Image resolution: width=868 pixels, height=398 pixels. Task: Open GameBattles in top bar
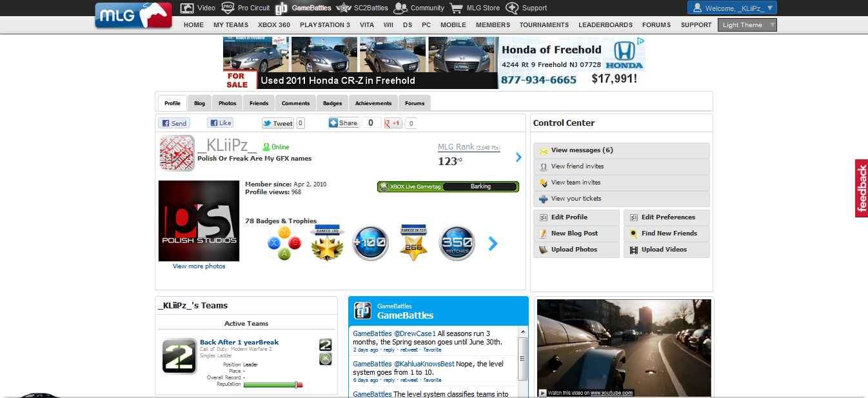tap(303, 8)
